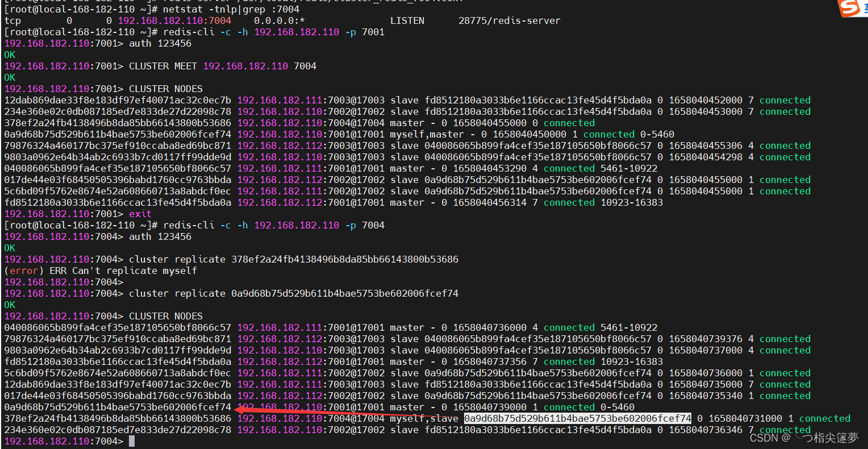Click timestamp 1658040452000
This screenshot has height=449, width=868.
click(x=706, y=100)
